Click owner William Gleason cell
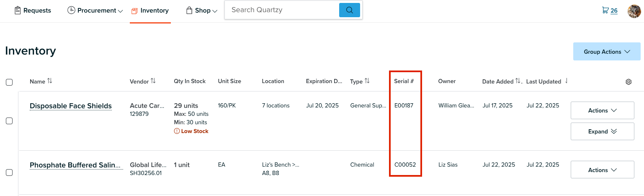The image size is (644, 196). click(x=456, y=105)
